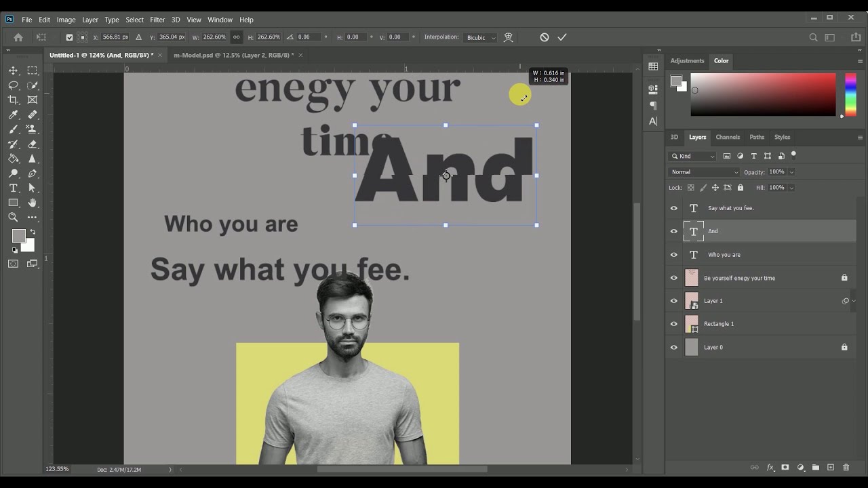Select the Lasso tool
This screenshot has height=488, width=868.
(x=13, y=85)
